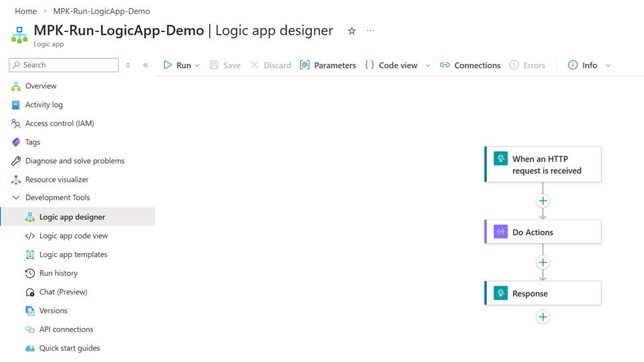
Task: Expand the Run button dropdown arrow
Action: [197, 65]
